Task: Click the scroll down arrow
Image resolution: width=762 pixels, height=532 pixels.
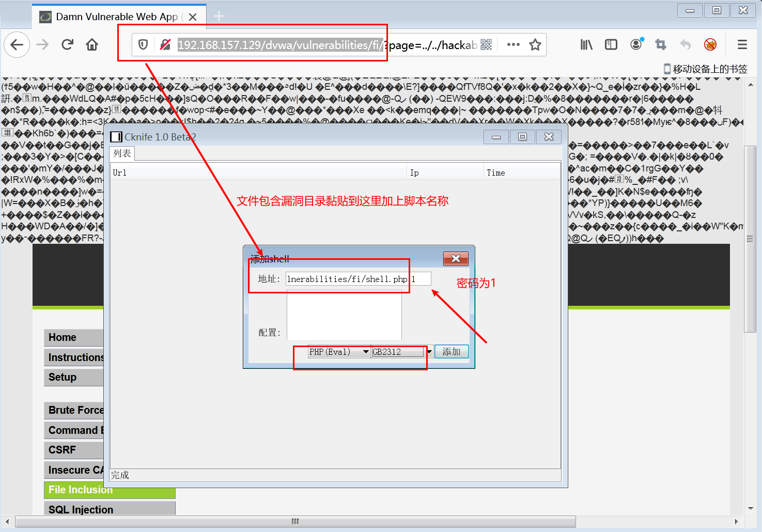Action: pos(750,509)
